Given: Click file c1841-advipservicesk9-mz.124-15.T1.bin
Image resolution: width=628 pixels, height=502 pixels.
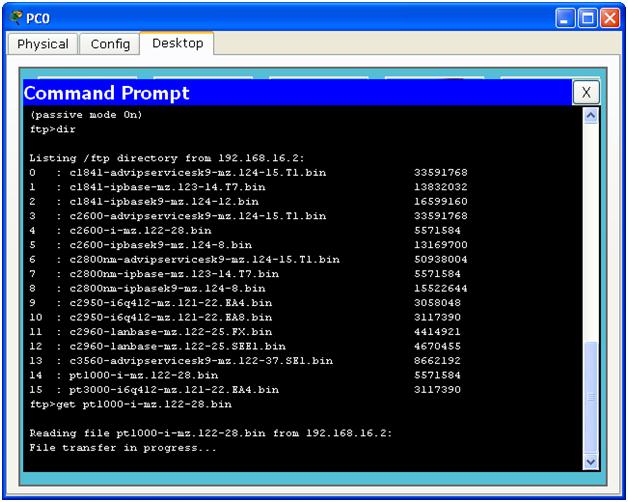Looking at the screenshot, I should point(197,173).
